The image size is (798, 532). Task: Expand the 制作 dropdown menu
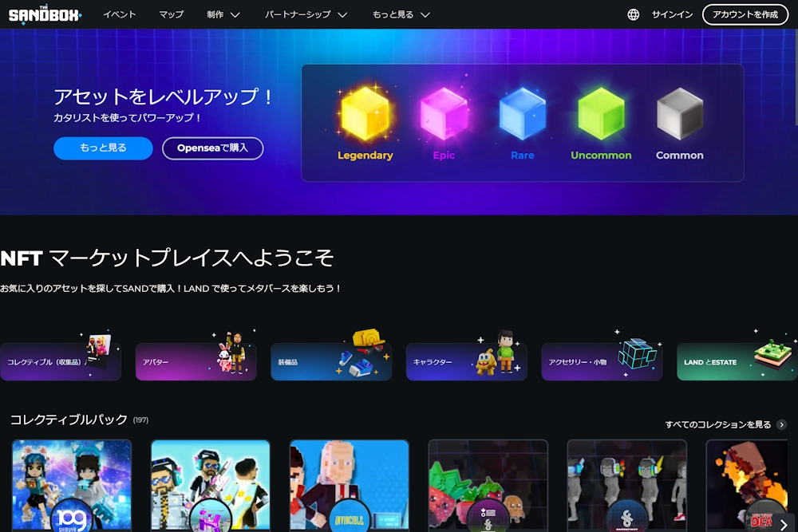(223, 14)
